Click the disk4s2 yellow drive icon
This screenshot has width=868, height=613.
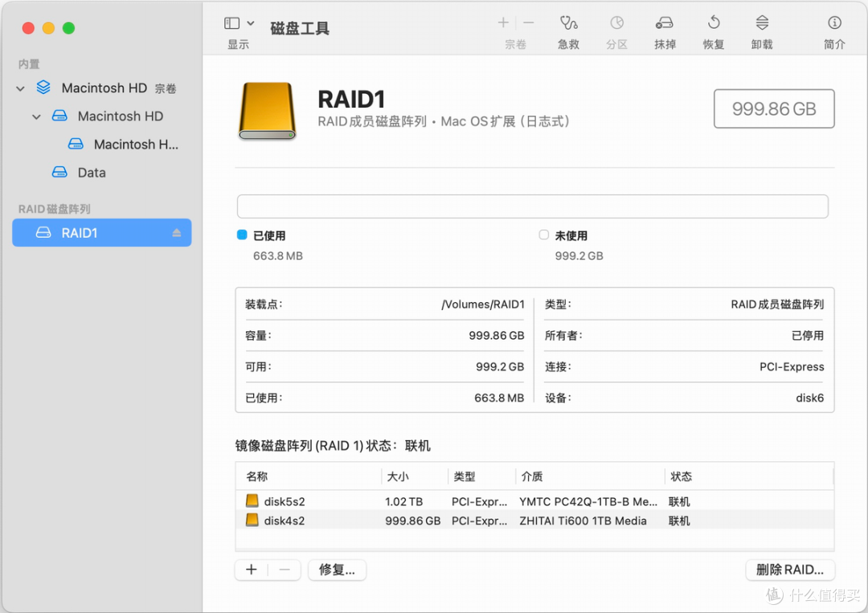pyautogui.click(x=252, y=520)
